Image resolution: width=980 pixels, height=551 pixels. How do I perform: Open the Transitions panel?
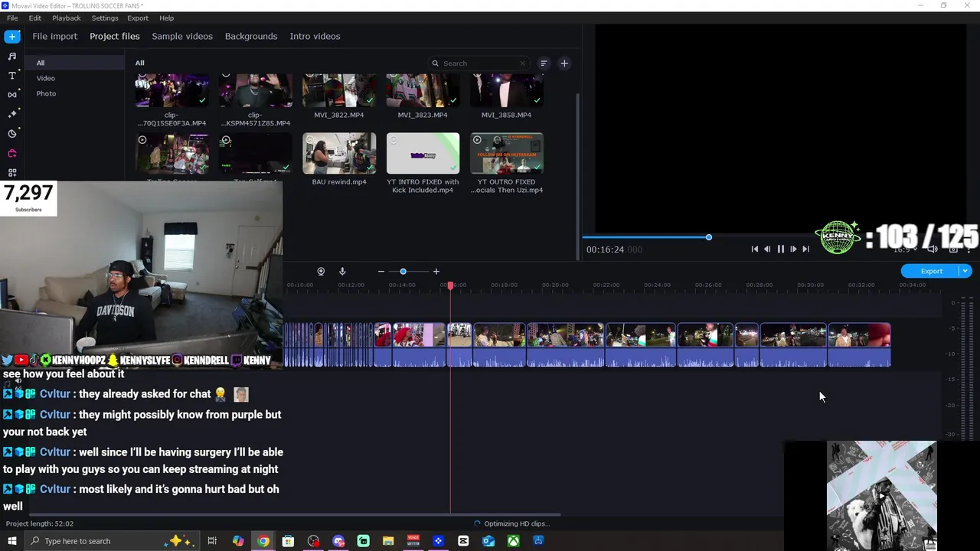click(x=12, y=95)
